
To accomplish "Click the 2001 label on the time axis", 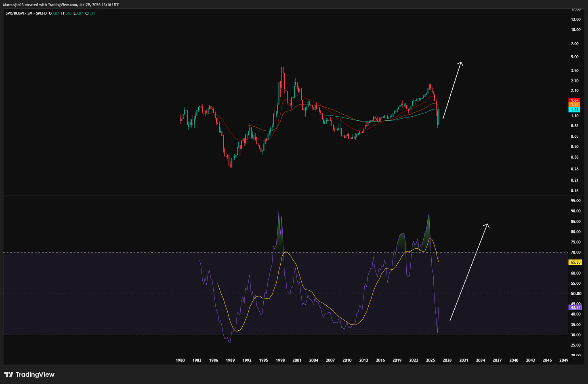I will point(296,360).
